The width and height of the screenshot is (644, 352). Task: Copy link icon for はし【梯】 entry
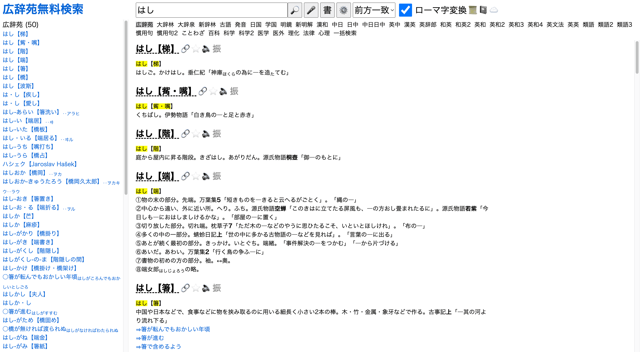point(185,49)
